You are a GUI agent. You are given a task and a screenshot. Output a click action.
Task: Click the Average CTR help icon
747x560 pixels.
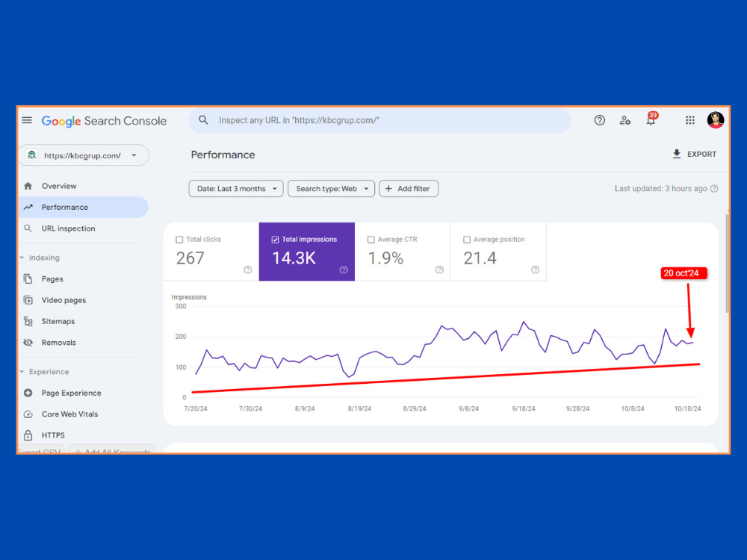(x=439, y=270)
